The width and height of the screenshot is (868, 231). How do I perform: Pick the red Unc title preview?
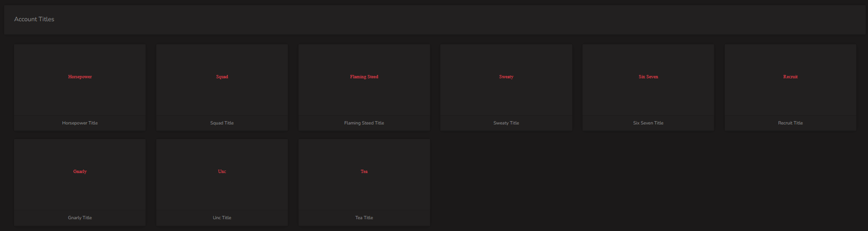coord(222,172)
